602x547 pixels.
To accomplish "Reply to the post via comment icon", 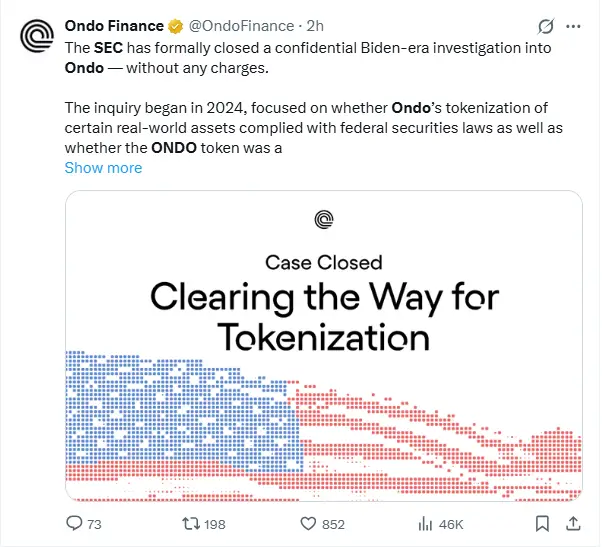I will (74, 523).
